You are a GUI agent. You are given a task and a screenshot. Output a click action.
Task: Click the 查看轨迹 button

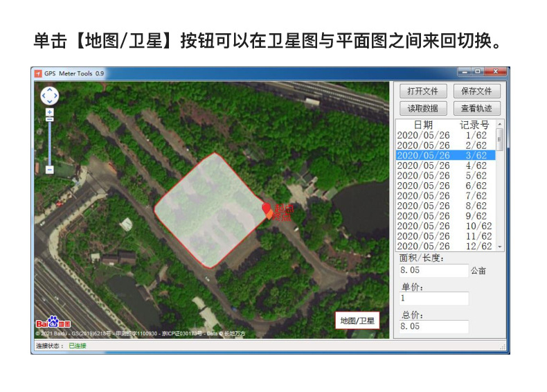pyautogui.click(x=476, y=108)
